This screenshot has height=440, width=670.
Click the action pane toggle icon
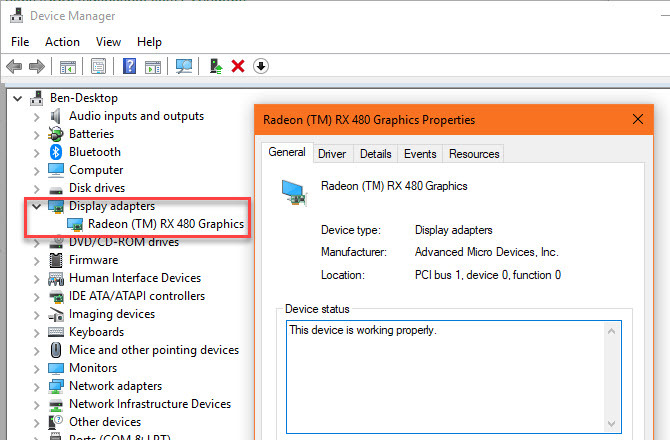point(153,67)
